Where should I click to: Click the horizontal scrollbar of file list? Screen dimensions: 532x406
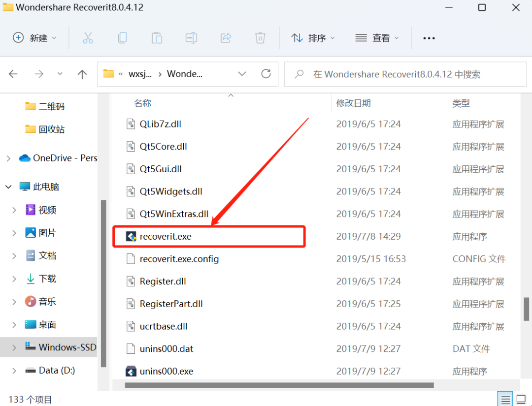point(279,385)
